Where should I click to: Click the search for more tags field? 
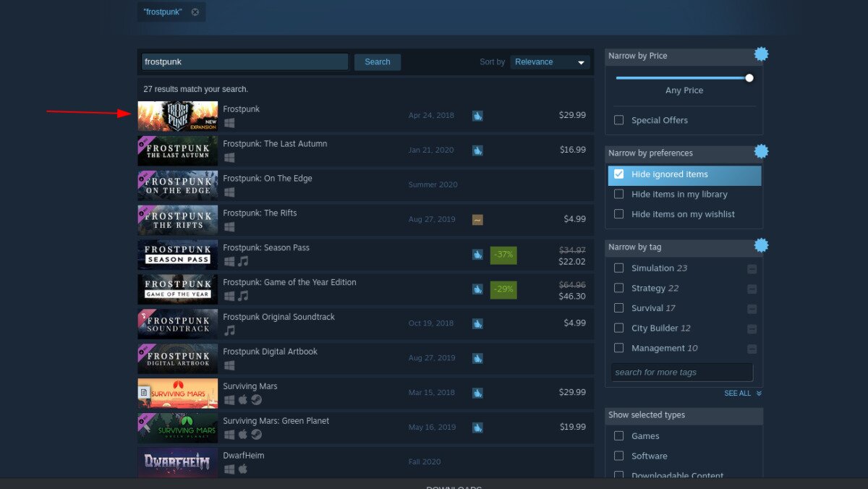tap(682, 373)
